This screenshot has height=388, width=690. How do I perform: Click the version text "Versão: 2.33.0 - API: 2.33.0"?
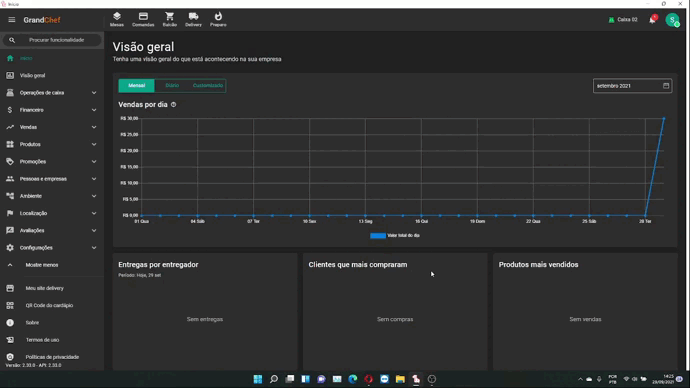pos(33,365)
